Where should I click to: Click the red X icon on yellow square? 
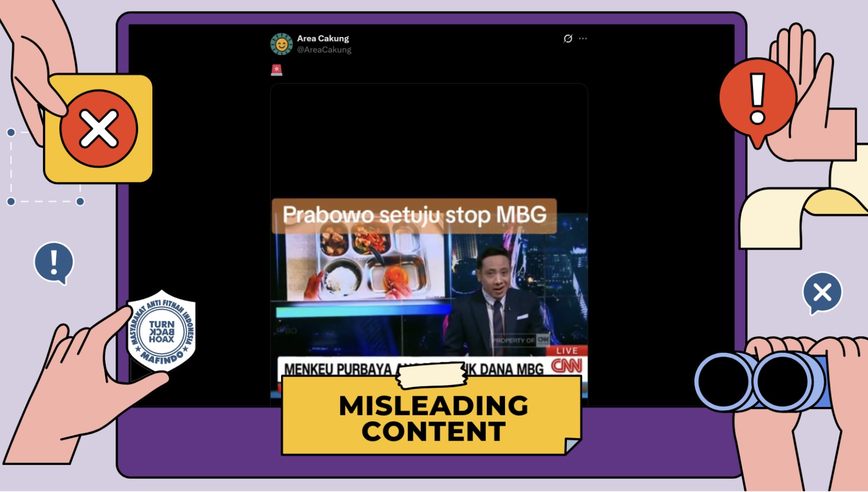coord(98,129)
